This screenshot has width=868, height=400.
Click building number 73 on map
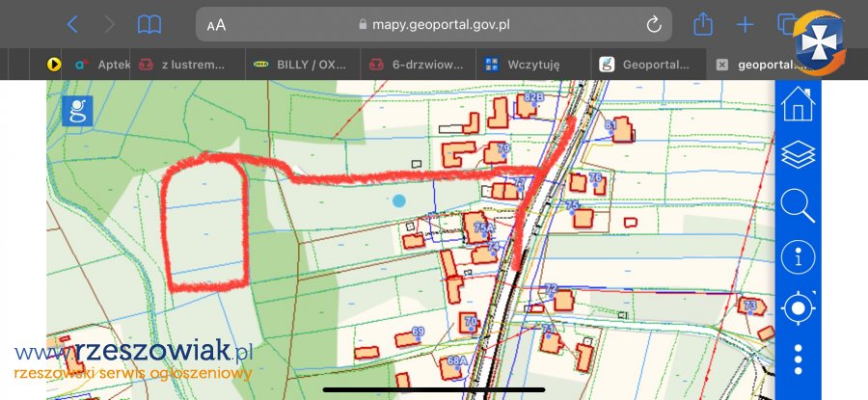click(752, 308)
